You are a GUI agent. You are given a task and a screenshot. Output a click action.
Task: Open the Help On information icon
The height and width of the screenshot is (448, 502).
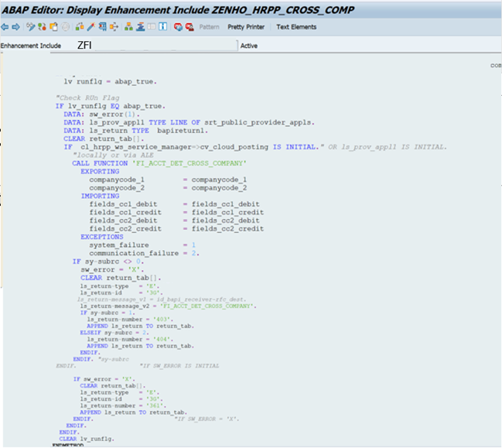[x=163, y=27]
